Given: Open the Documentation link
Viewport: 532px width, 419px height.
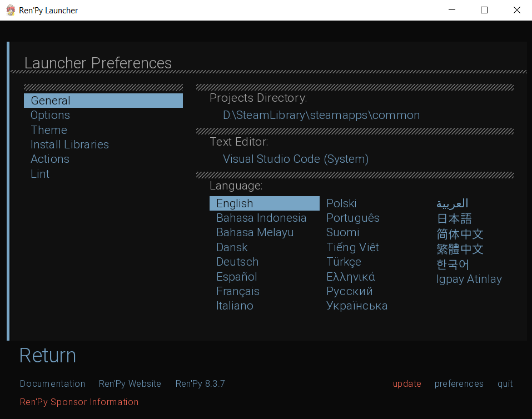Looking at the screenshot, I should [52, 384].
